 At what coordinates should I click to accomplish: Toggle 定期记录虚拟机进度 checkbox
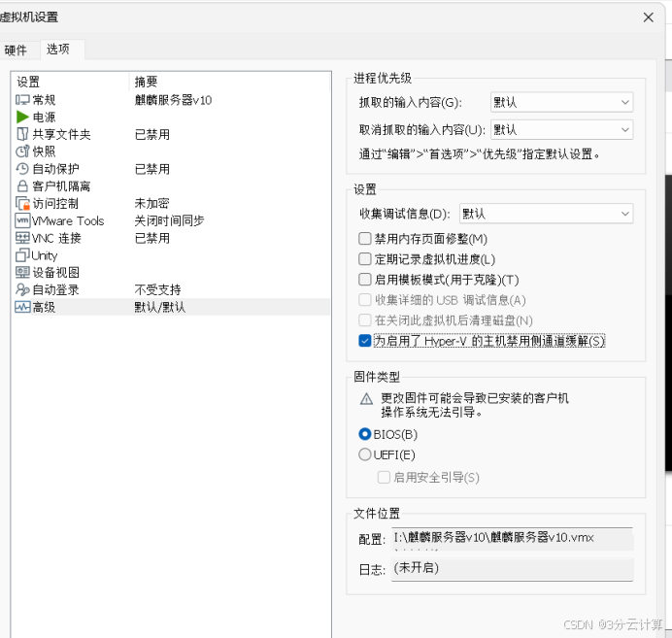pos(365,259)
